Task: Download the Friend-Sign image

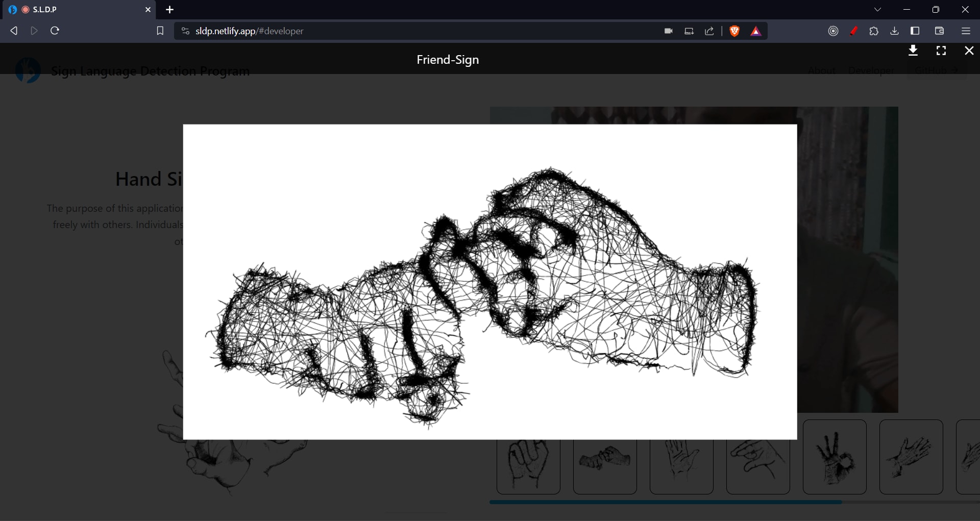Action: (913, 51)
